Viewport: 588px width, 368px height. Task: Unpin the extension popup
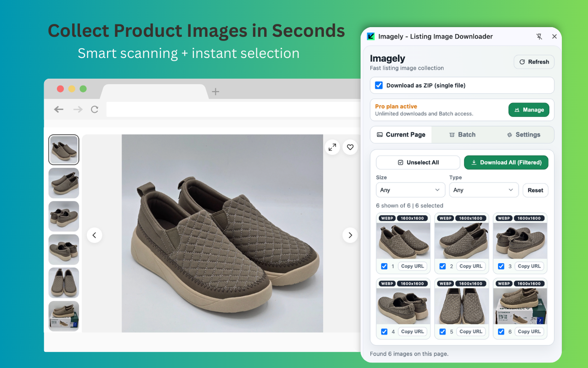point(539,36)
